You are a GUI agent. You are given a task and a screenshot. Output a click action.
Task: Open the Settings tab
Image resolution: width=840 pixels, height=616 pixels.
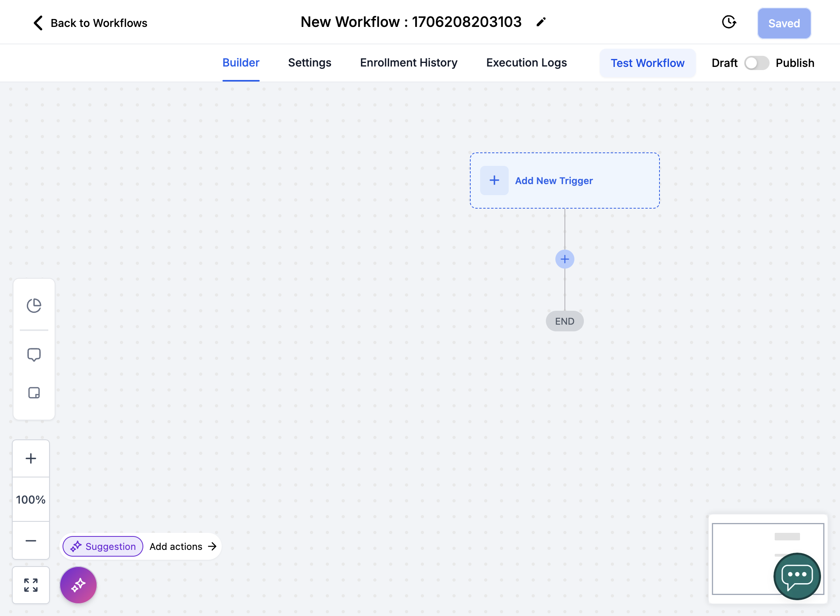click(310, 63)
